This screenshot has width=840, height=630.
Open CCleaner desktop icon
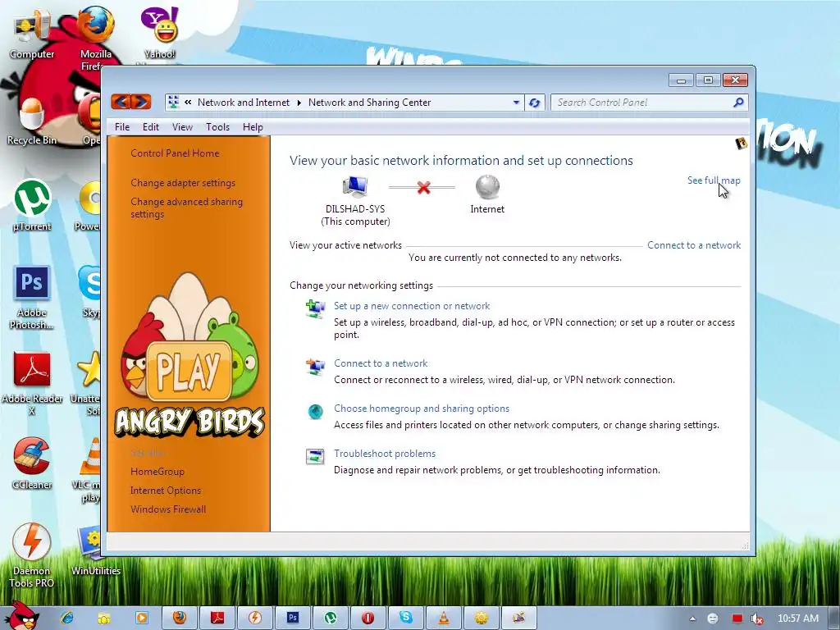pos(32,463)
